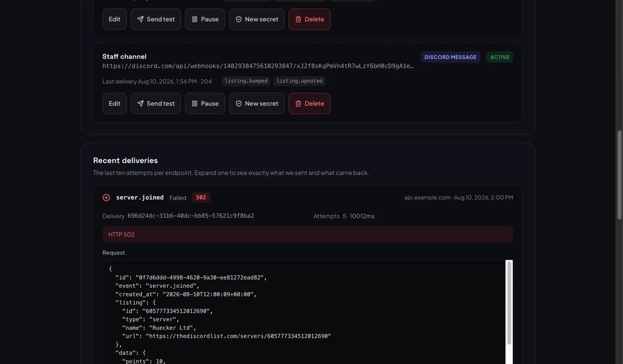The image size is (623, 364).
Task: Click the Failed status label
Action: (x=178, y=198)
